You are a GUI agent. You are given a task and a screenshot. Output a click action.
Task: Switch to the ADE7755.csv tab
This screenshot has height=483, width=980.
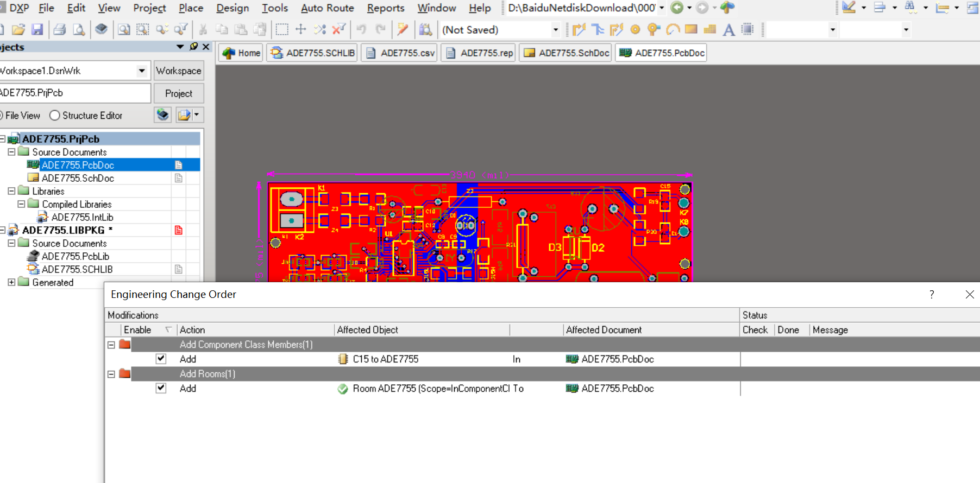point(400,53)
